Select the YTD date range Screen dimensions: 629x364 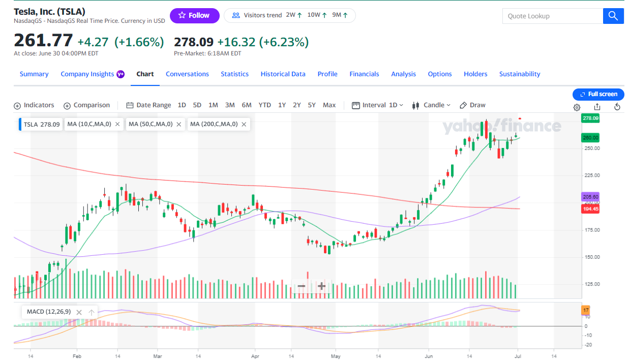click(264, 105)
